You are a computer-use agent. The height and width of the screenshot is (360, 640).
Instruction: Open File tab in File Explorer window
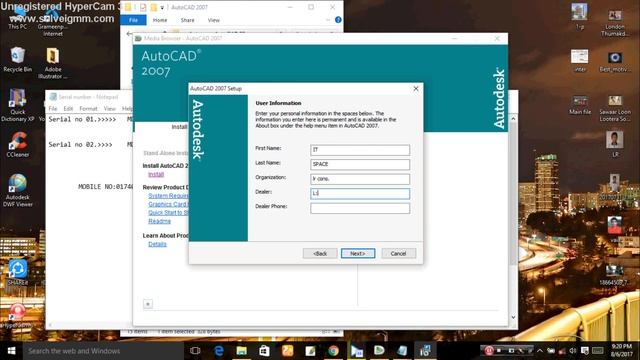pos(133,20)
